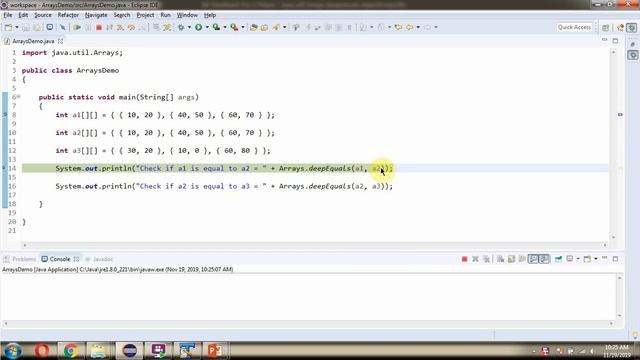
Task: Open the Window menu
Action: (x=187, y=15)
